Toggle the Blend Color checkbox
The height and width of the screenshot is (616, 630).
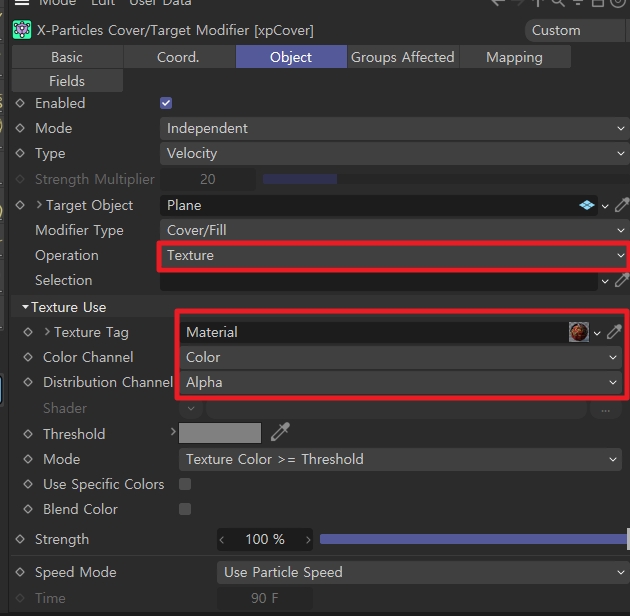pyautogui.click(x=185, y=509)
